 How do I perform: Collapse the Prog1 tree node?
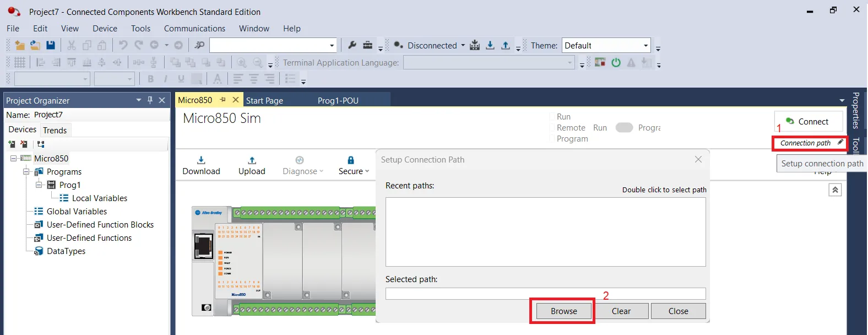[39, 185]
